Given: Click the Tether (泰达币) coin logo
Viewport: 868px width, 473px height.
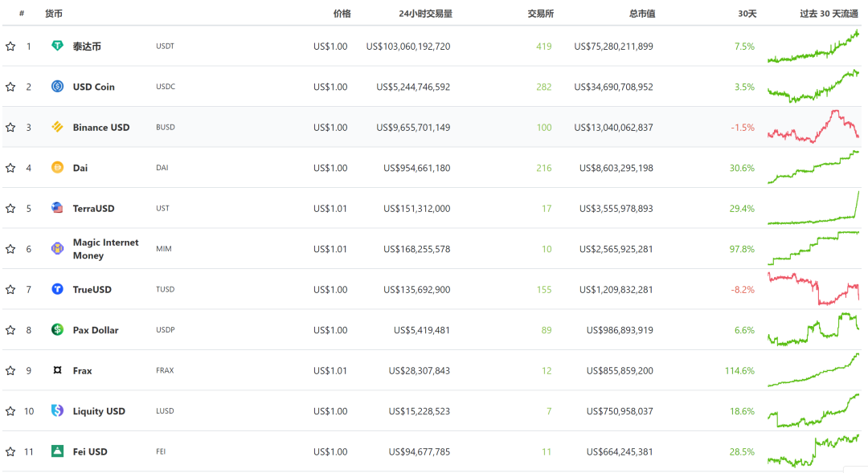Looking at the screenshot, I should (57, 46).
